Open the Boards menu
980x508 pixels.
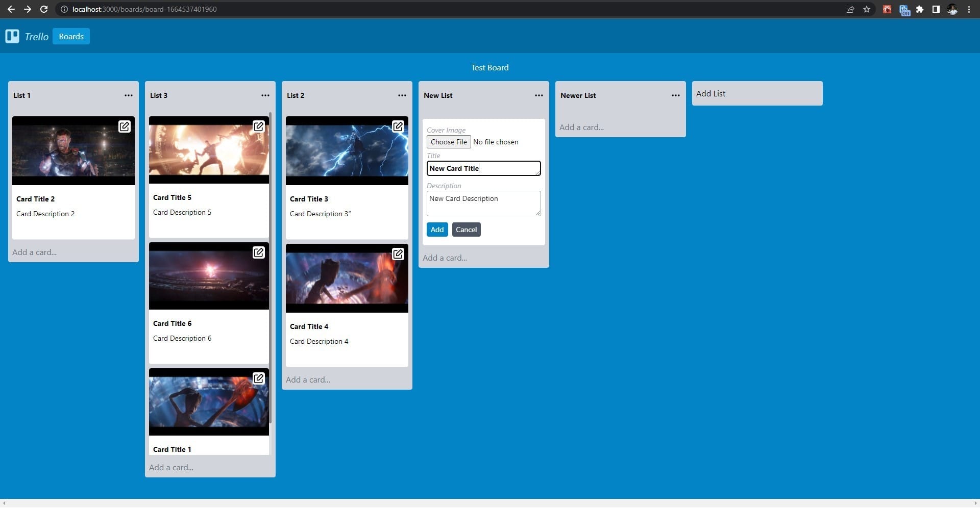pos(71,36)
